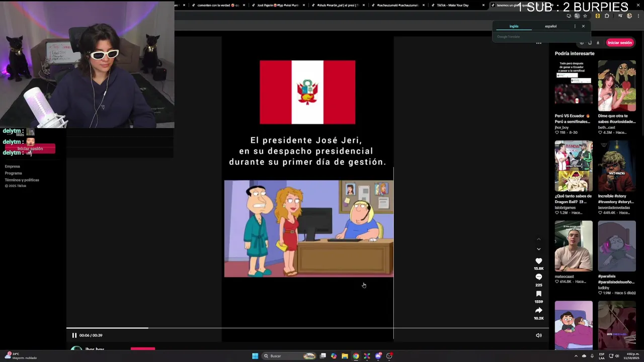Pause the TikTok video

point(74,335)
